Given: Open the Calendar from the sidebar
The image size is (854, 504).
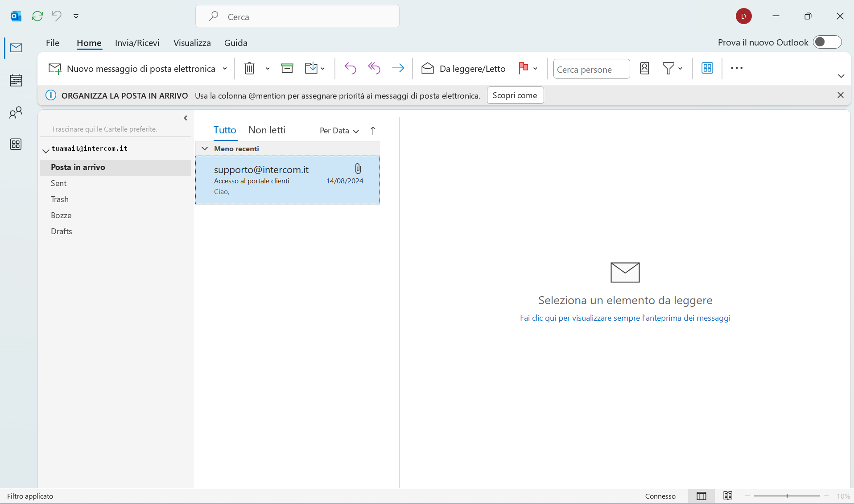Looking at the screenshot, I should tap(16, 80).
